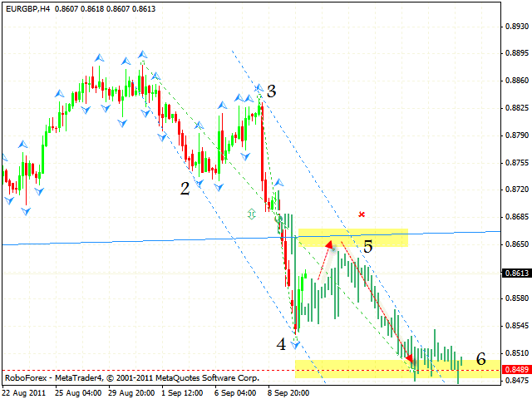Viewport: 532px width, 399px height.
Task: Click the wave label 2
Action: (185, 189)
